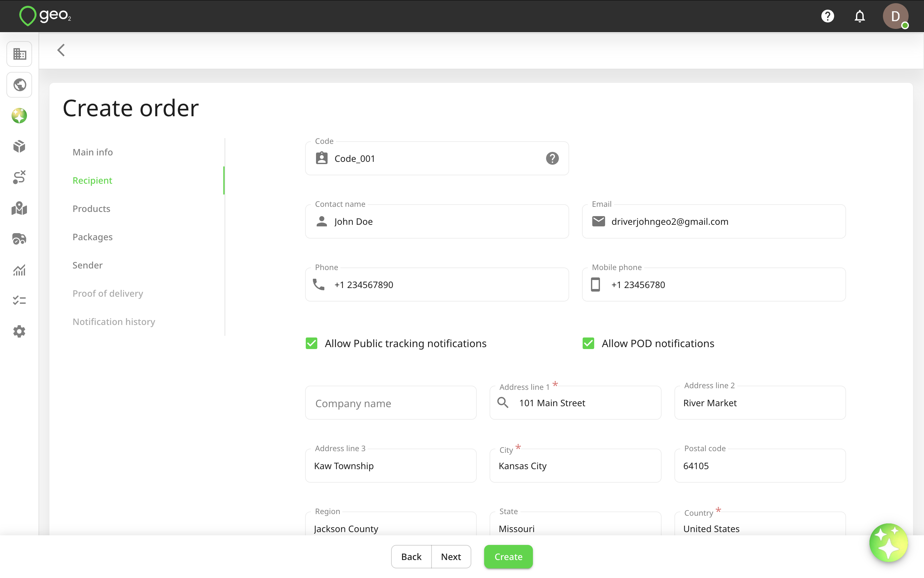Click the help icon in Code field

point(552,158)
